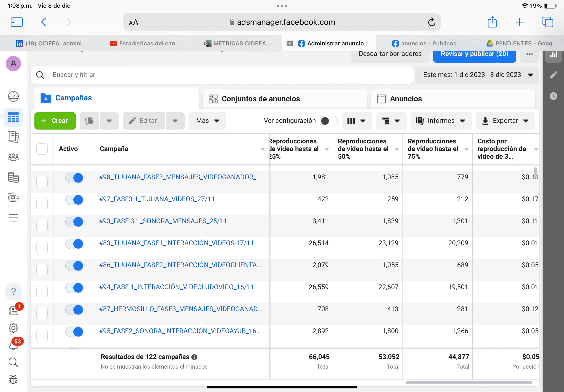
Task: Open the columns layout dropdown
Action: [x=357, y=121]
